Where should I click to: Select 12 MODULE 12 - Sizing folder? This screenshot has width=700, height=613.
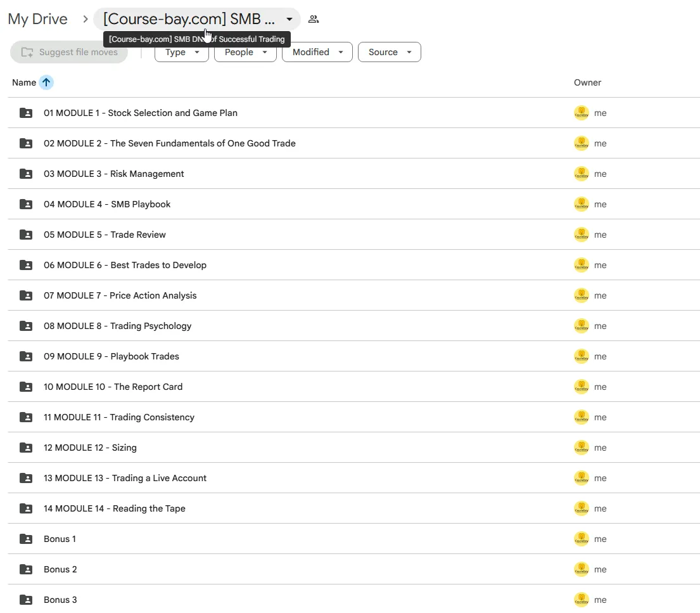coord(90,448)
